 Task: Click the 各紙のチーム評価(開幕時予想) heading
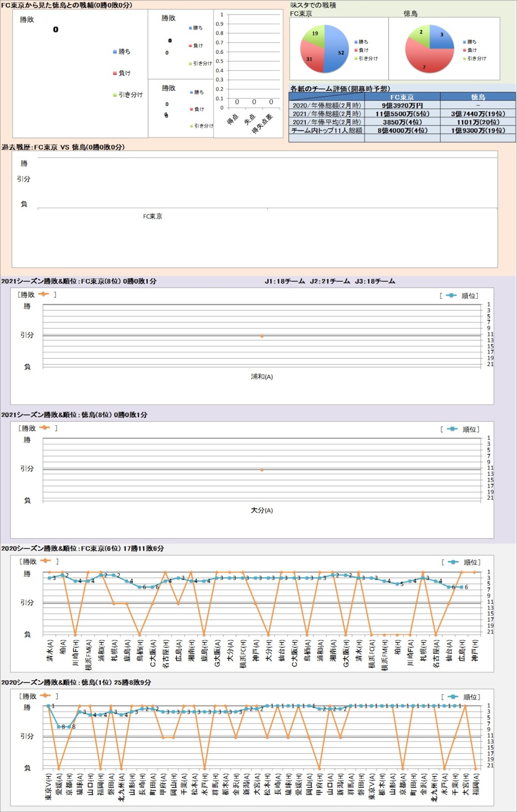pyautogui.click(x=340, y=88)
